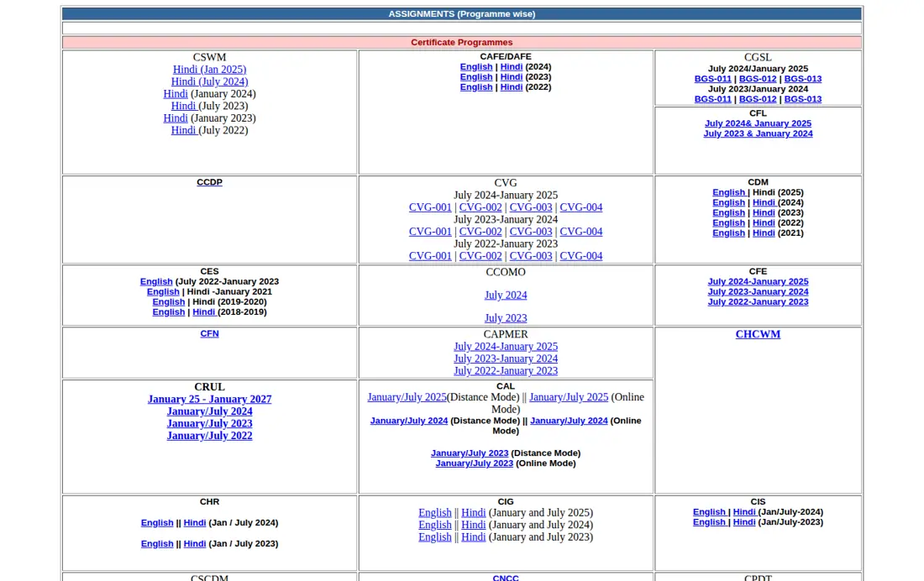Open CAFE/DAFE English link for 2022
Viewport: 924px width, 581px height.
[476, 87]
